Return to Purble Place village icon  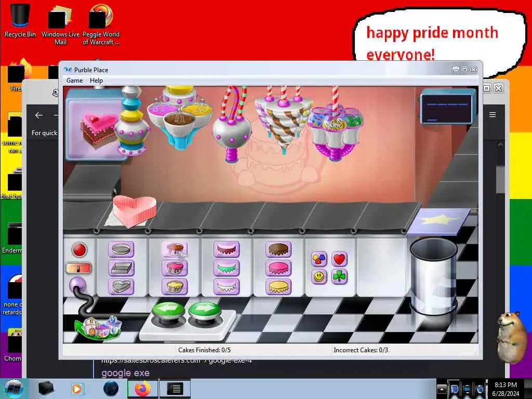coord(98,327)
